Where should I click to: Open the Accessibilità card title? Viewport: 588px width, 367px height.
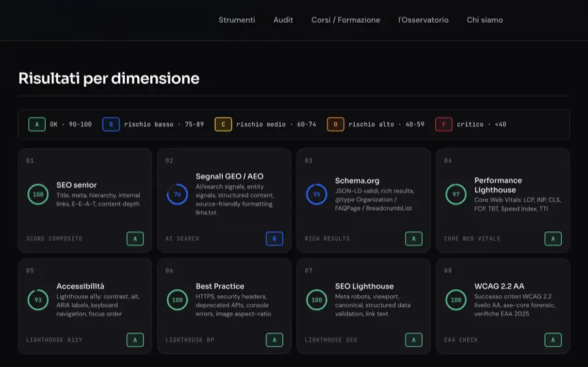pyautogui.click(x=80, y=286)
